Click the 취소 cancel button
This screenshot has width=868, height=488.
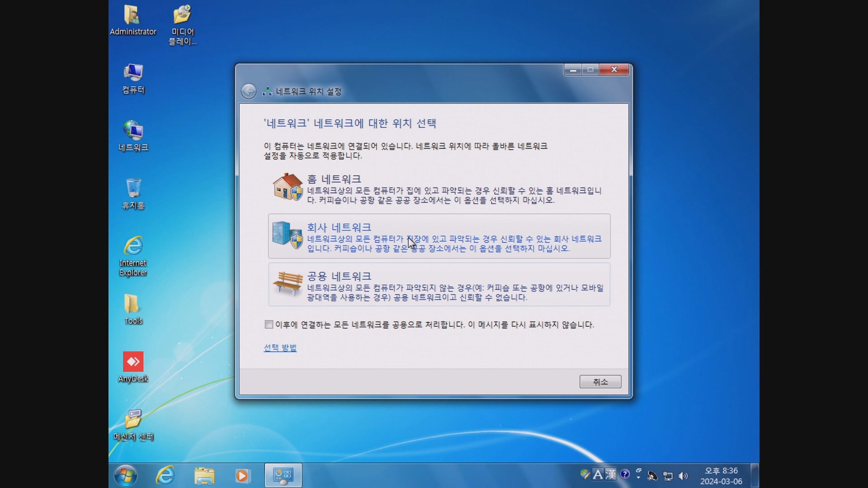pyautogui.click(x=600, y=382)
